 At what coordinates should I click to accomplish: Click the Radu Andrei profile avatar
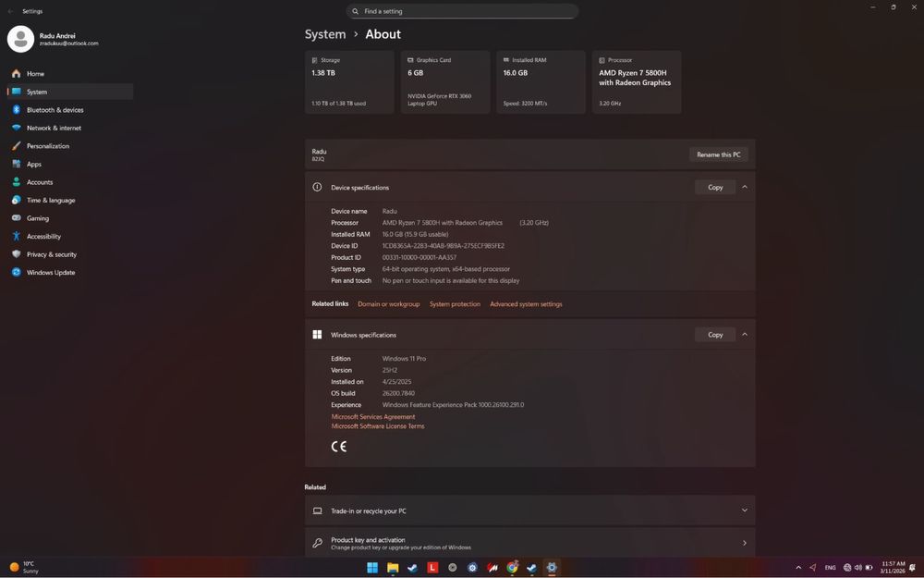tap(20, 39)
